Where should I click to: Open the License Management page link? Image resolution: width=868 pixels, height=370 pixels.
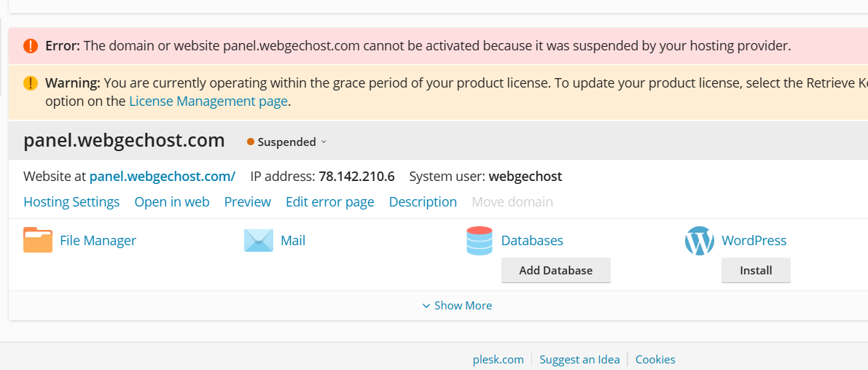pos(208,101)
